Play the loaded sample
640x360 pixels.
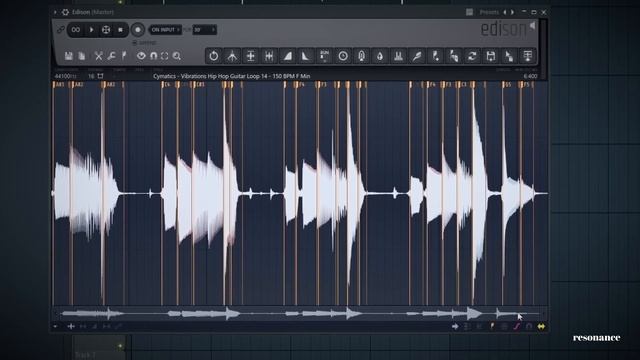pos(91,30)
